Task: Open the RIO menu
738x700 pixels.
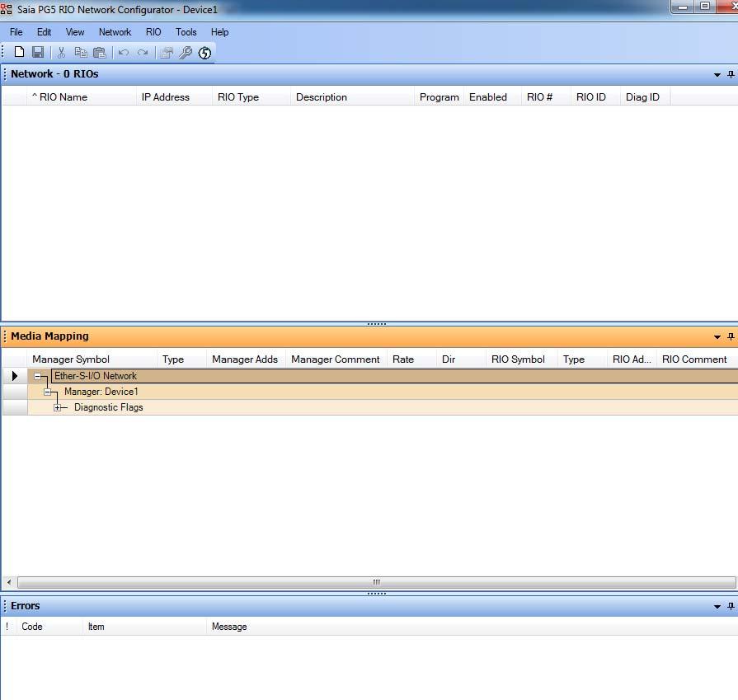Action: click(x=153, y=32)
